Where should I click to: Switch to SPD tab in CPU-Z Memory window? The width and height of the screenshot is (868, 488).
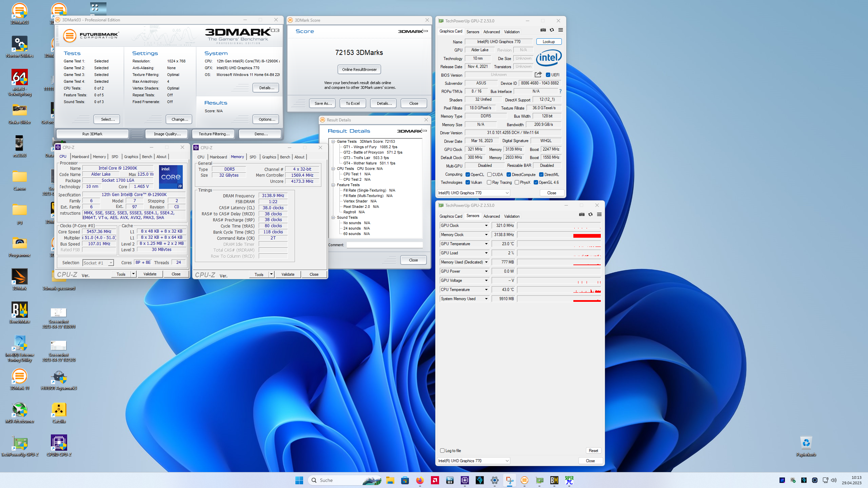click(253, 157)
